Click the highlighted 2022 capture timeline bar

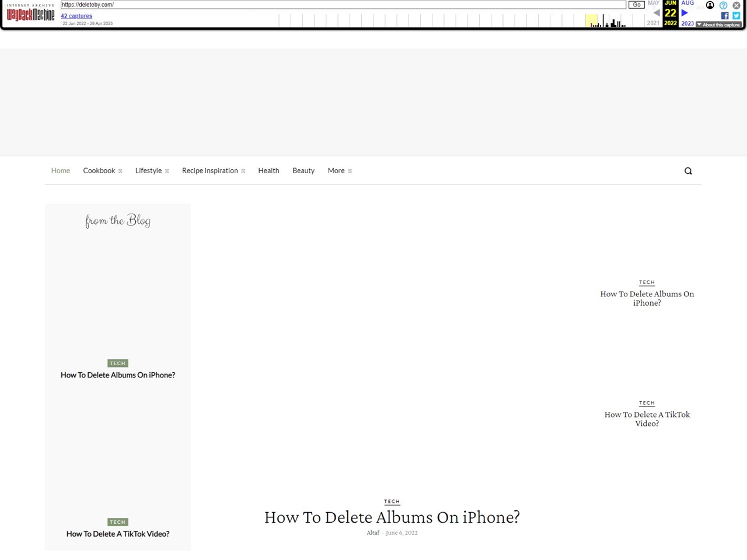pos(591,21)
